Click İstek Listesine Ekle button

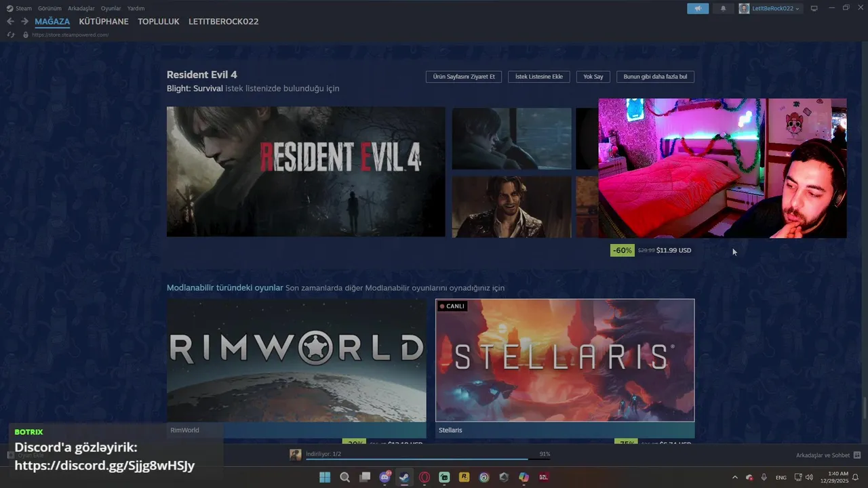click(539, 77)
